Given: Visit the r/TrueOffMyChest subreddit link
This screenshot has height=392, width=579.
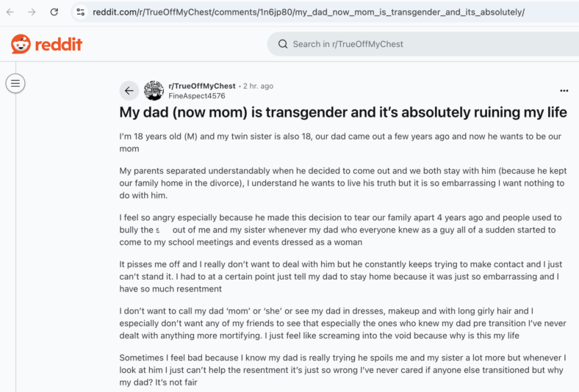Looking at the screenshot, I should [201, 86].
